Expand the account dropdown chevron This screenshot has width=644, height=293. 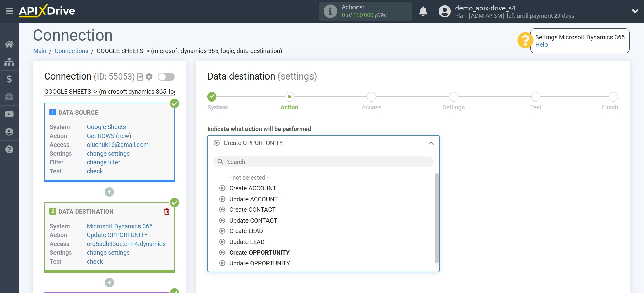[x=635, y=12]
